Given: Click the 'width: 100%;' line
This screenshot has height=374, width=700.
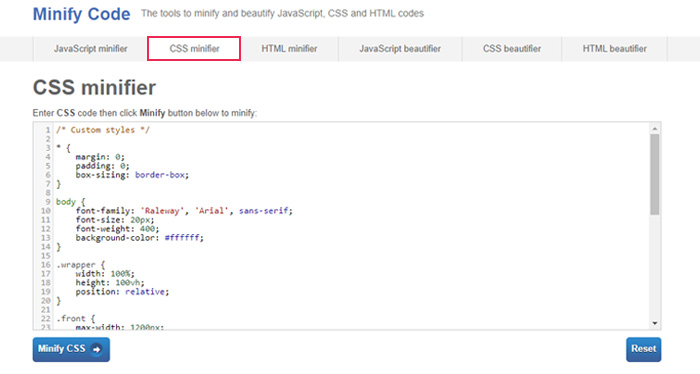Looking at the screenshot, I should click(105, 274).
